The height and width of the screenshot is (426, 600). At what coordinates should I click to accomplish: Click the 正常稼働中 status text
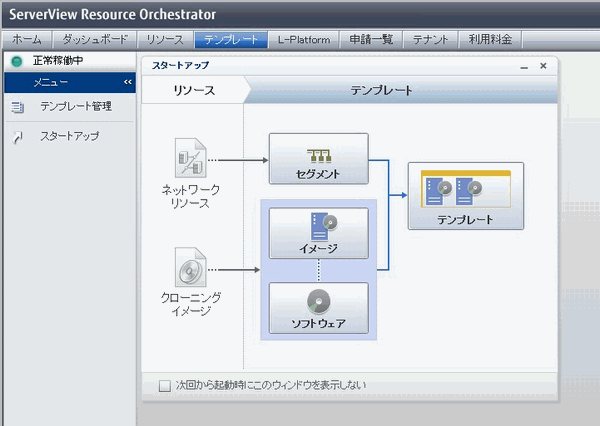coord(58,60)
